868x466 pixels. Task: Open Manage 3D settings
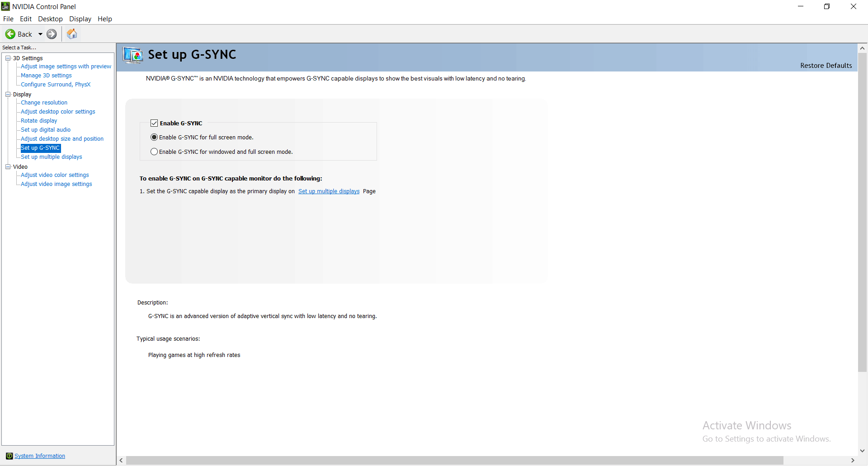pyautogui.click(x=46, y=76)
